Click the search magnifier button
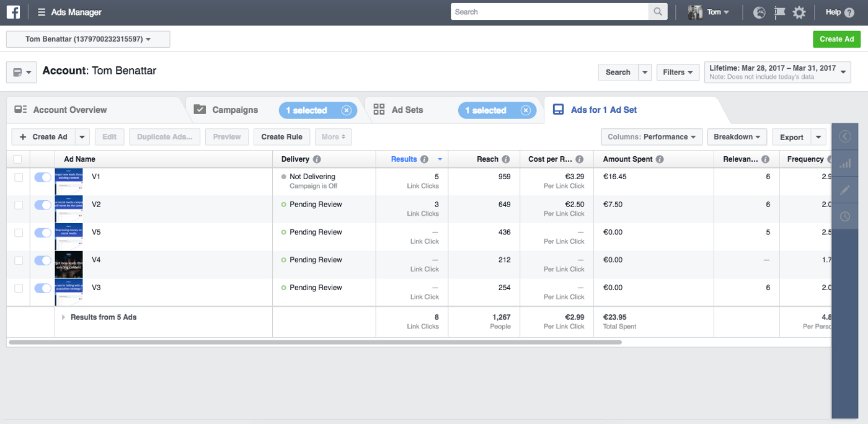Image resolution: width=868 pixels, height=424 pixels. coord(657,12)
